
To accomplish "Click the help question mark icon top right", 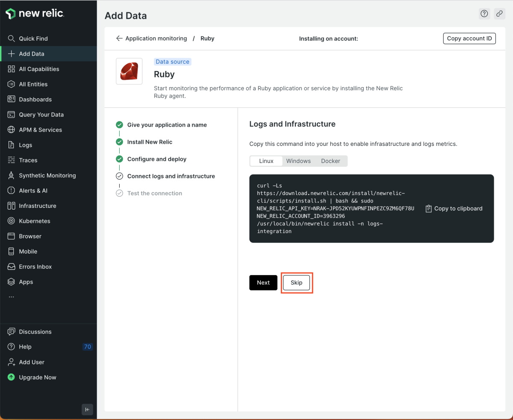I will coord(484,14).
